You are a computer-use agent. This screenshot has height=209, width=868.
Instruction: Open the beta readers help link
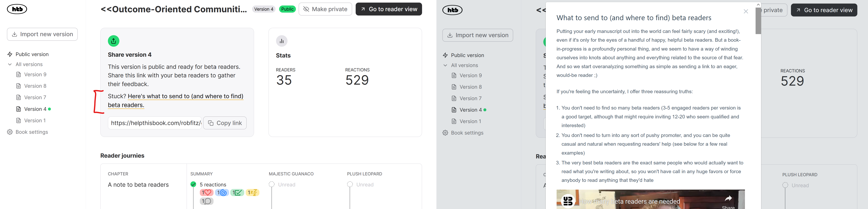point(185,96)
